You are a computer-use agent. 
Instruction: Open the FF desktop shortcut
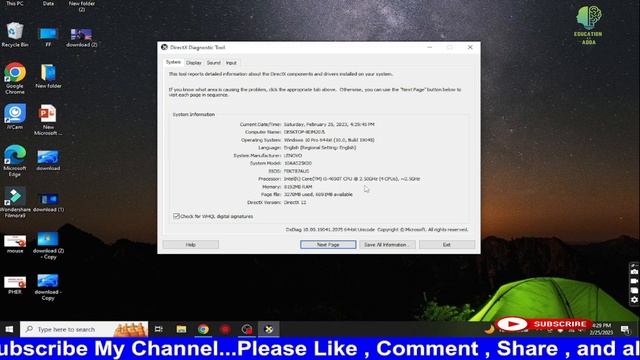click(48, 36)
